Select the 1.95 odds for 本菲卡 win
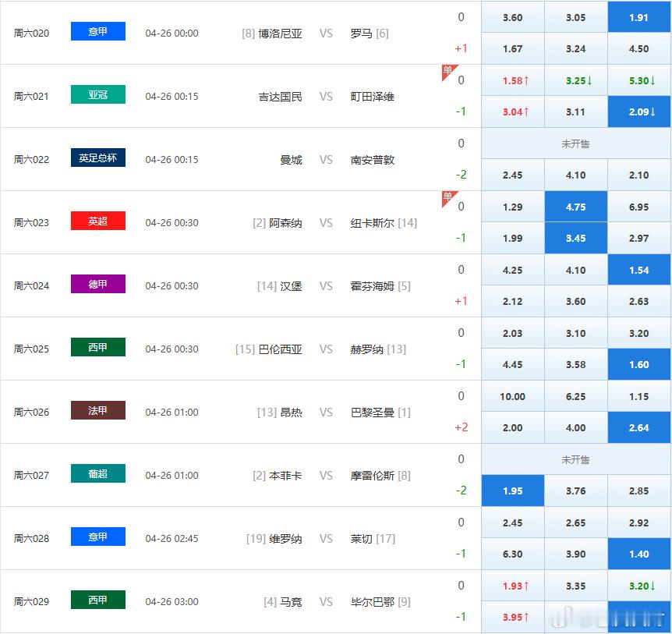The width and height of the screenshot is (672, 634). 512,491
